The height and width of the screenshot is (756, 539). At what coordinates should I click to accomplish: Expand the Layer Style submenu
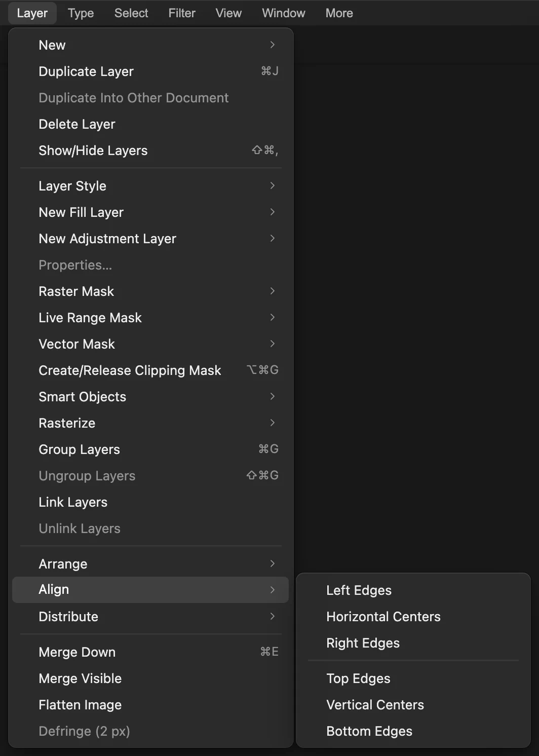pos(150,186)
